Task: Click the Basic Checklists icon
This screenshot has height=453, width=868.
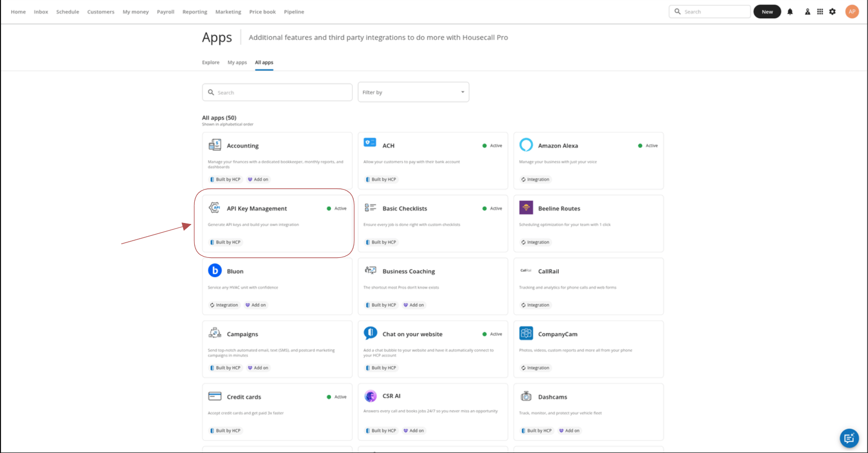Action: (370, 207)
